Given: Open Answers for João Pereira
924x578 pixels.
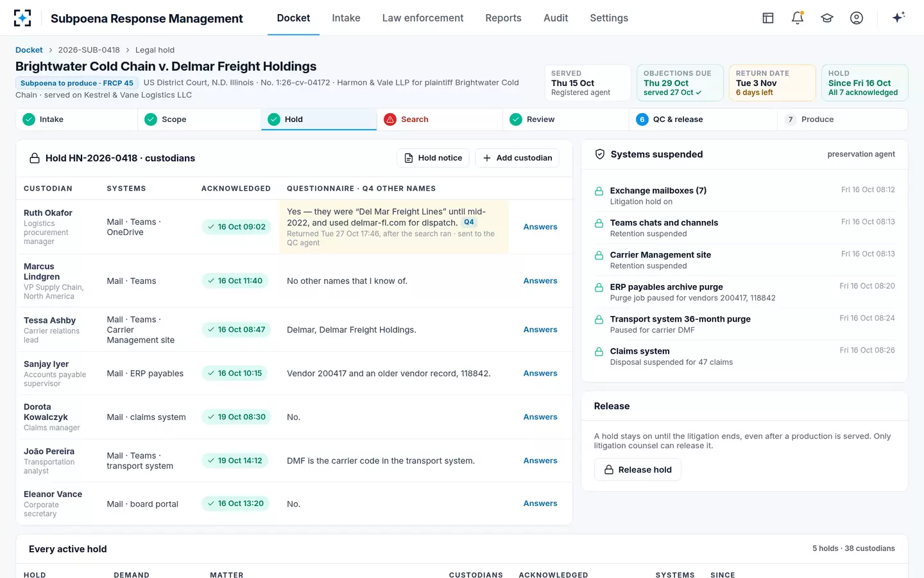Looking at the screenshot, I should coord(540,460).
